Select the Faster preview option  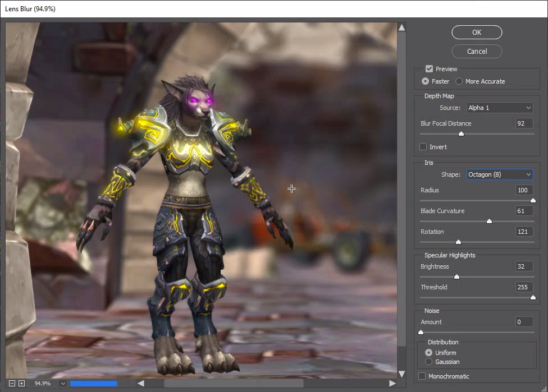click(x=426, y=81)
